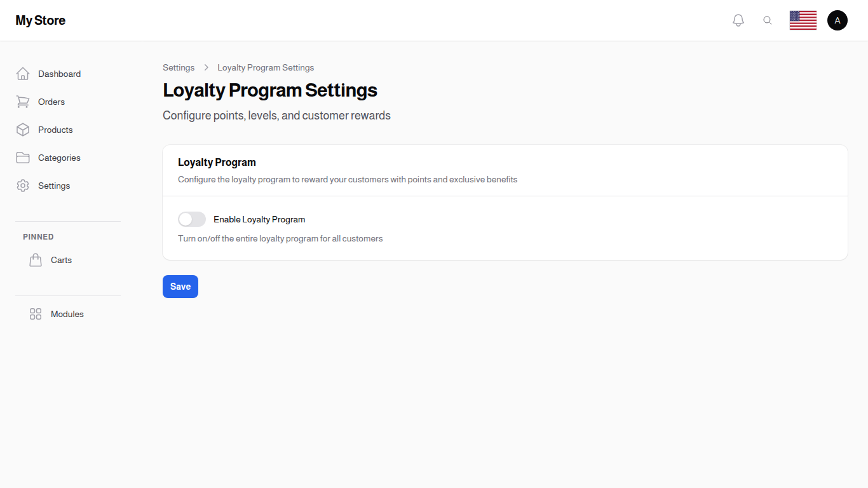Open Settings in the sidebar
The width and height of the screenshot is (868, 488).
pos(68,186)
